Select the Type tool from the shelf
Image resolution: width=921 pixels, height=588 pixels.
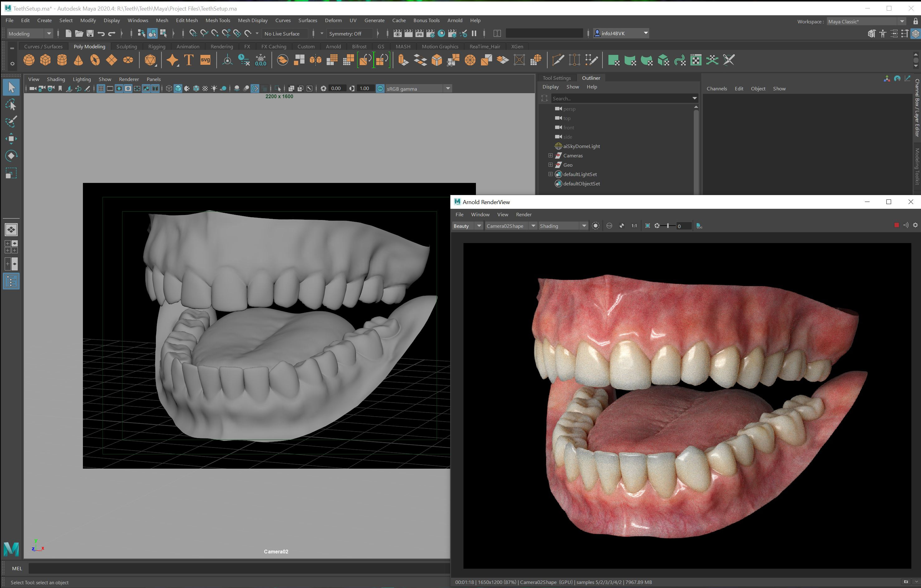click(x=188, y=60)
